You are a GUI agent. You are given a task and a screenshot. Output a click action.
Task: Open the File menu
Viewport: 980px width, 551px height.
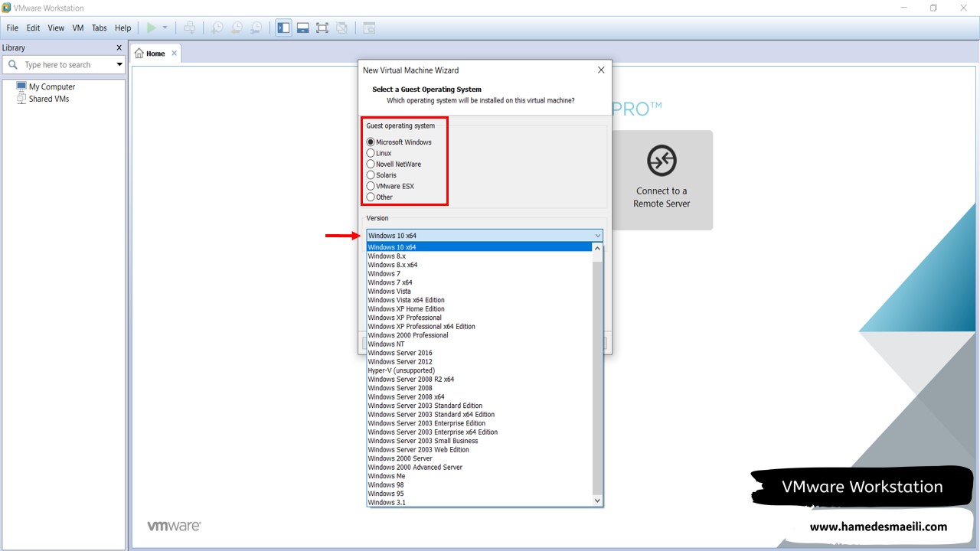[12, 28]
